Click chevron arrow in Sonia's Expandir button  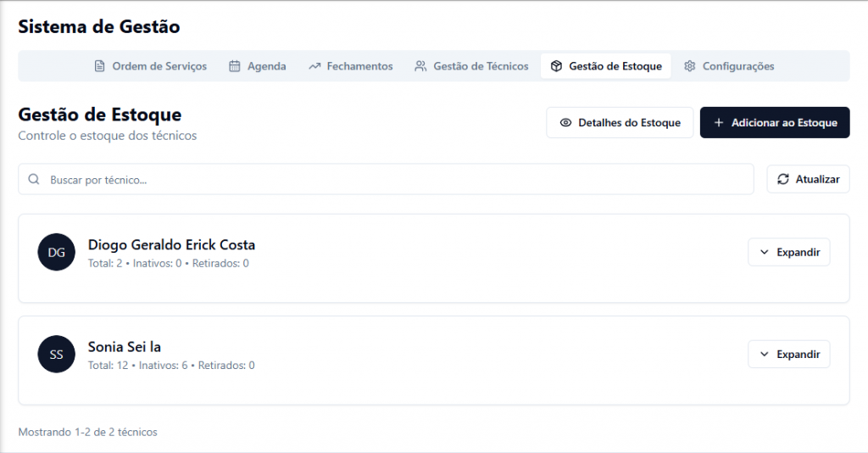[x=764, y=354]
